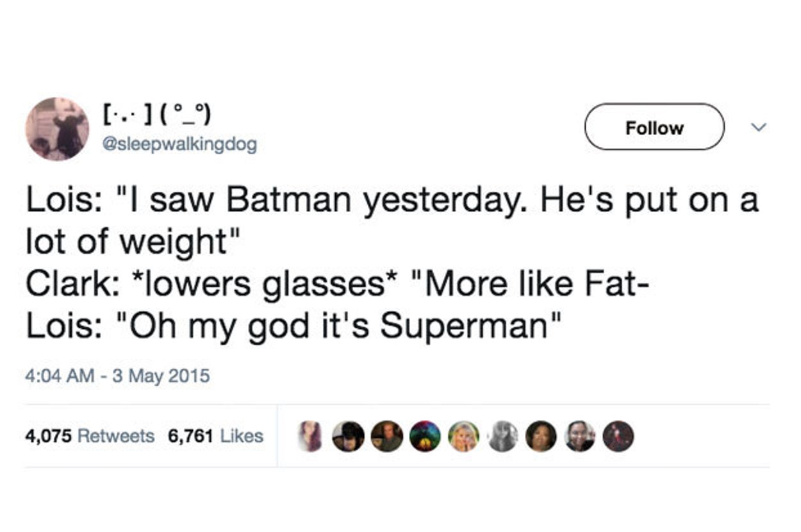Click the tweet line mentioning Batman yesterday
This screenshot has width=801, height=532.
click(x=391, y=201)
